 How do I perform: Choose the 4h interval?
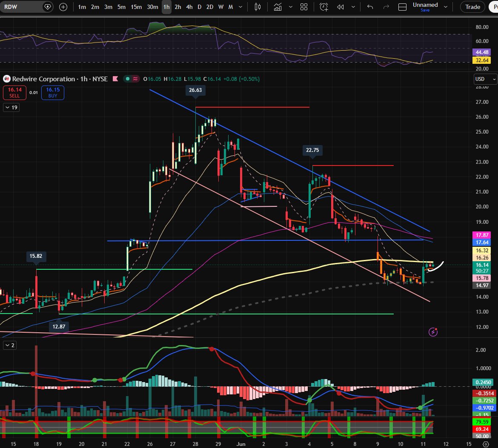point(189,7)
